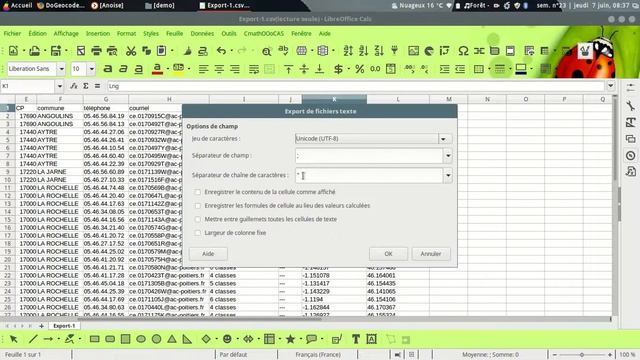The width and height of the screenshot is (640, 360).
Task: Click the zoom slider in status bar
Action: coord(582,355)
